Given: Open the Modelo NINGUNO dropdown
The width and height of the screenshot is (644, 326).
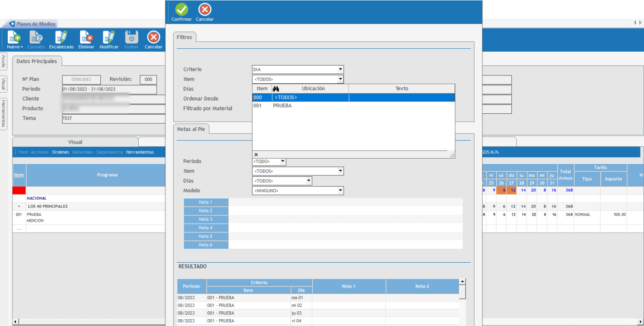Looking at the screenshot, I should click(x=340, y=191).
